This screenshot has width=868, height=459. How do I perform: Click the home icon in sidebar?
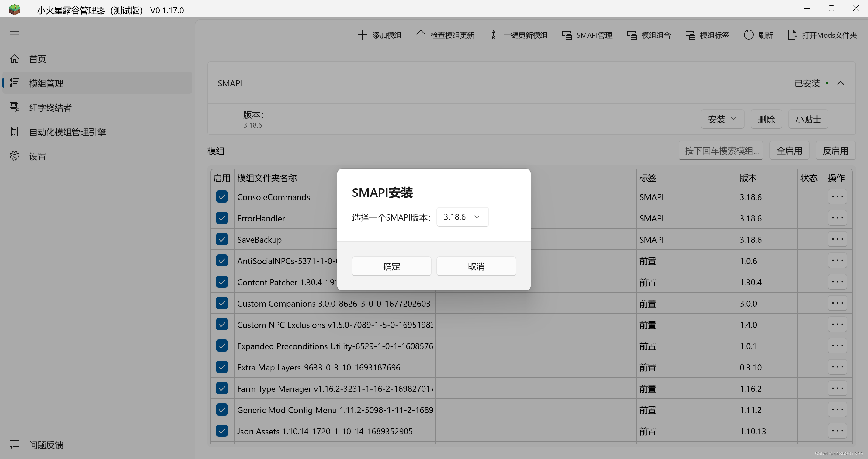[15, 59]
